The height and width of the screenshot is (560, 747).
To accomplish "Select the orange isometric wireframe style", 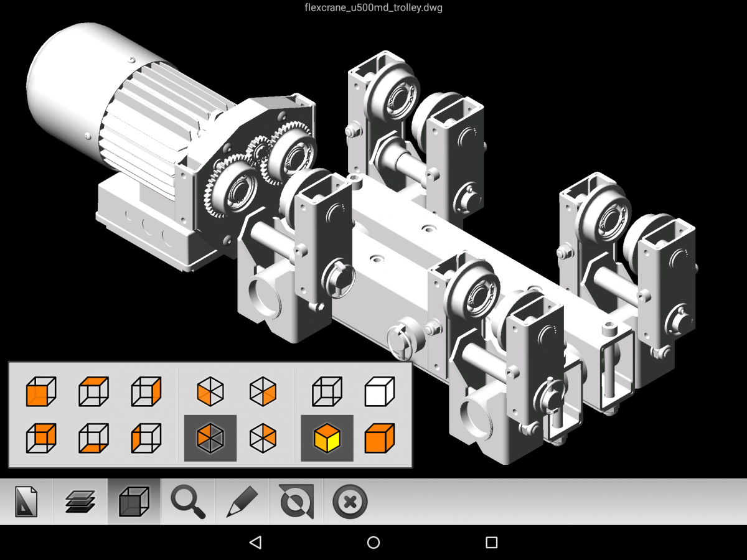I will pyautogui.click(x=263, y=439).
